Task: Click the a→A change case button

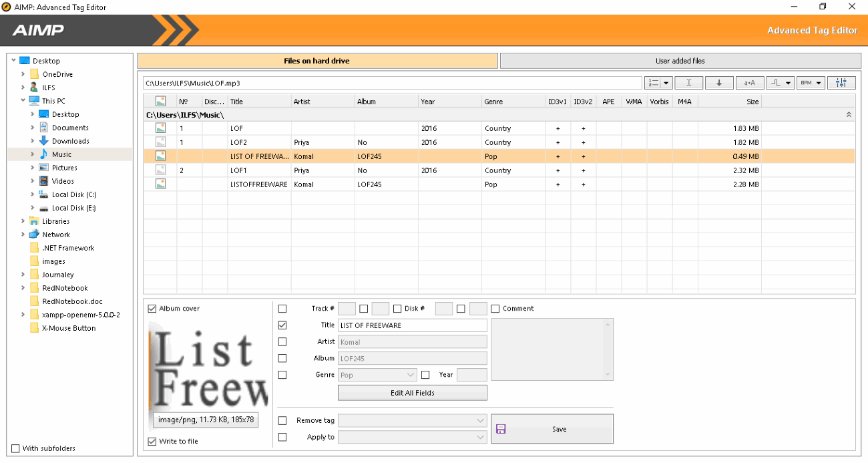Action: coord(750,83)
